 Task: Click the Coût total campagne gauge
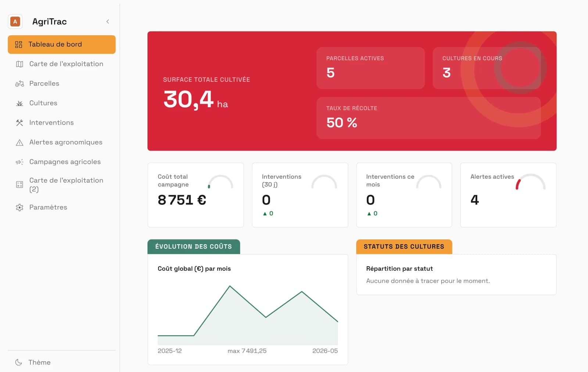click(220, 182)
